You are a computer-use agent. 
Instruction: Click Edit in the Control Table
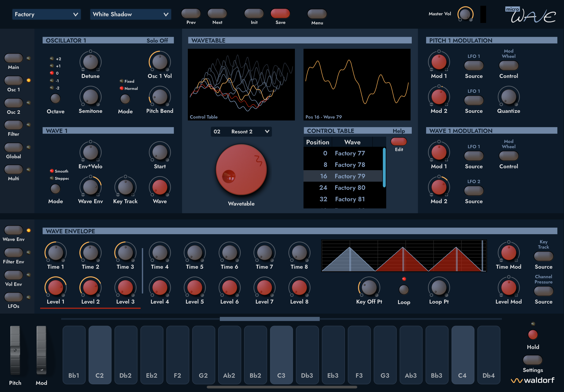[x=399, y=142]
